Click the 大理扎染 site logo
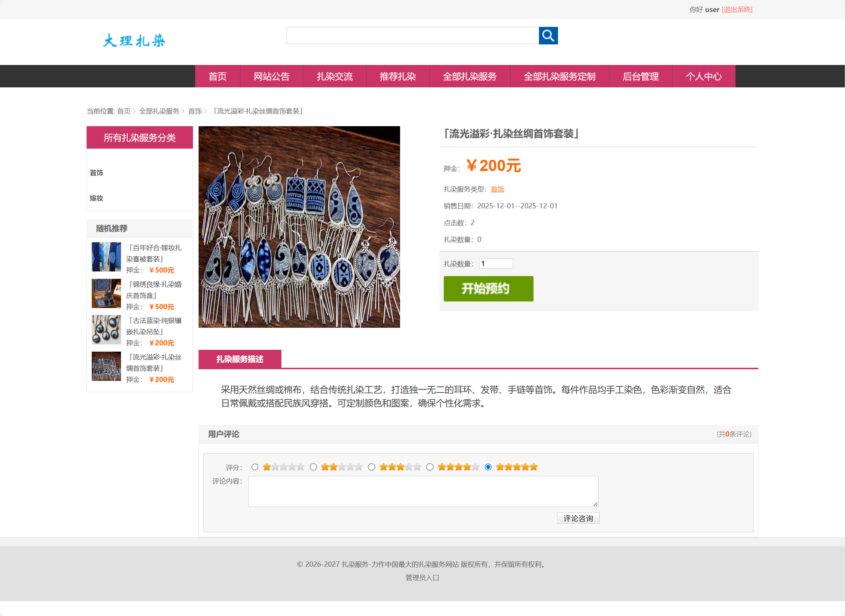The image size is (845, 616). pos(134,40)
